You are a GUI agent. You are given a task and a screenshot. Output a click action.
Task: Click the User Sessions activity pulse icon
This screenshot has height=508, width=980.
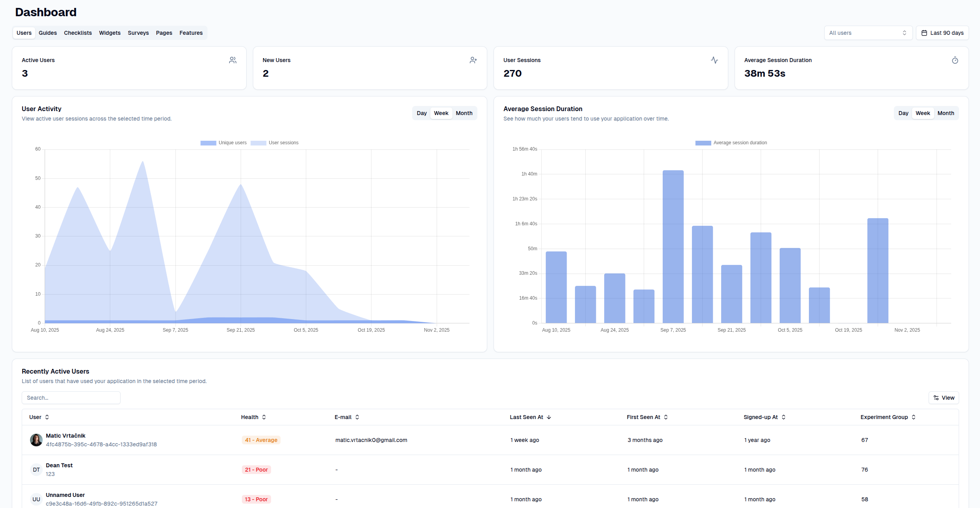coord(714,60)
